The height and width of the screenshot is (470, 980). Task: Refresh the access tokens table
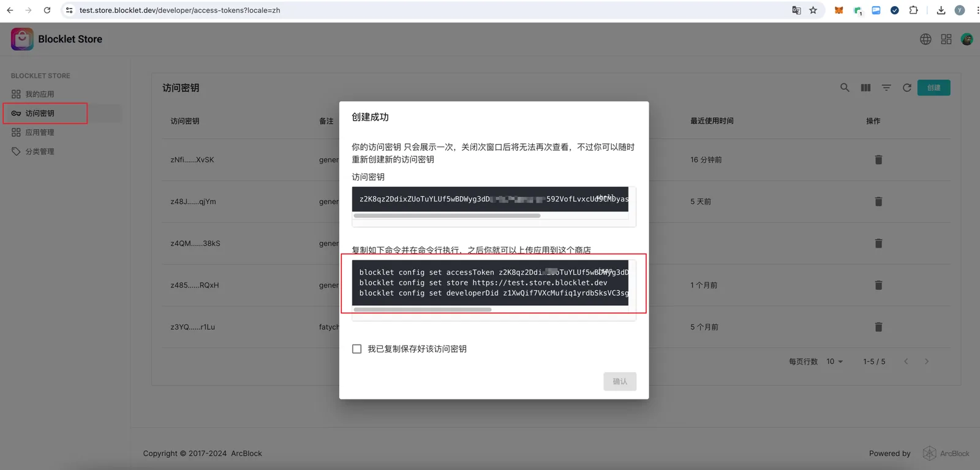coord(907,88)
